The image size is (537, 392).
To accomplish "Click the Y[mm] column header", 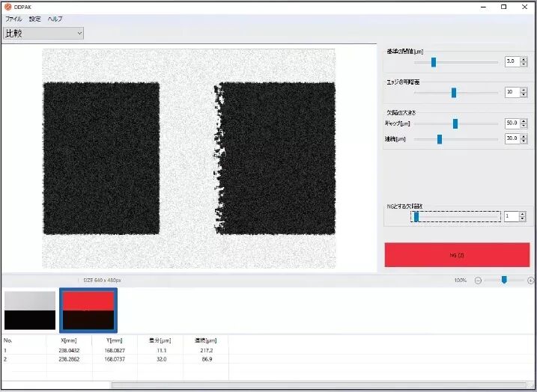I will pos(115,340).
